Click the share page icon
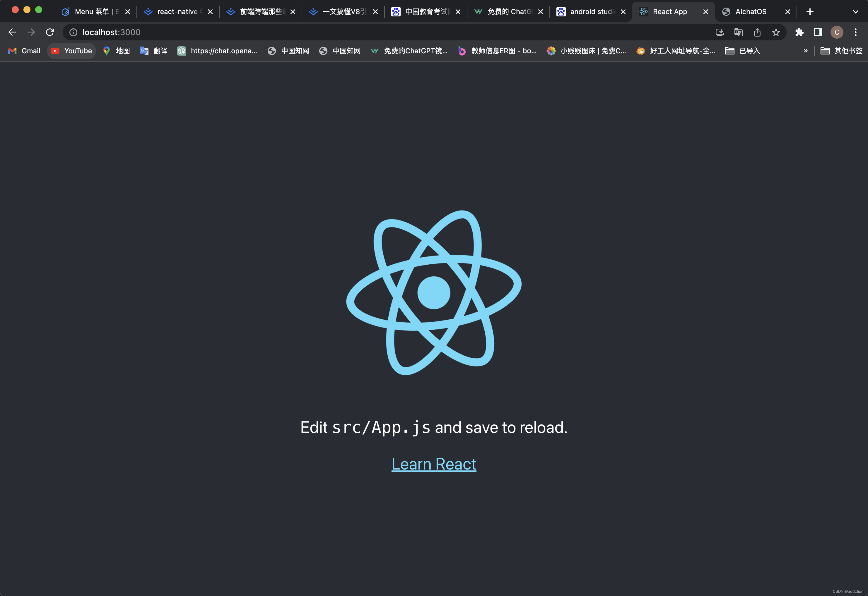 (757, 32)
